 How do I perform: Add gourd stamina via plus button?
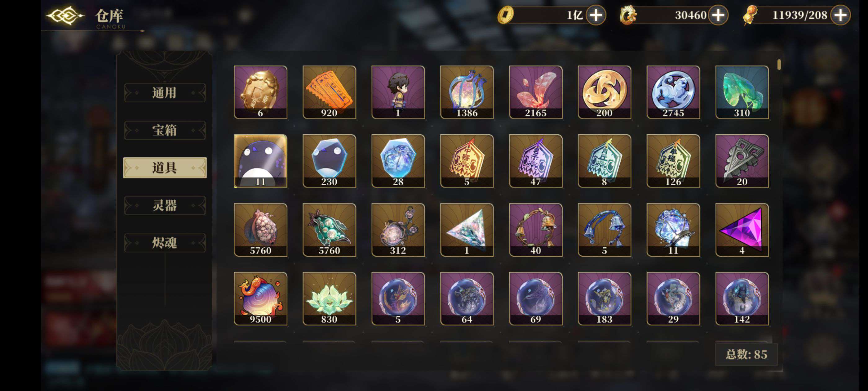pyautogui.click(x=840, y=15)
